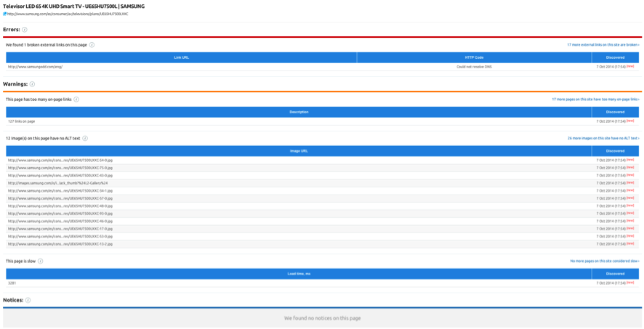Click the HTTP Code column header
Screen dimensions: 644x329
(x=474, y=57)
